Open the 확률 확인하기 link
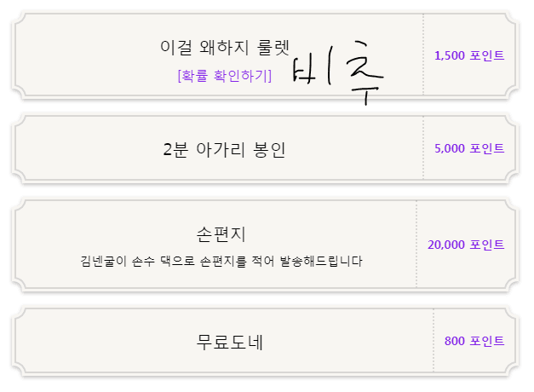 (x=225, y=76)
